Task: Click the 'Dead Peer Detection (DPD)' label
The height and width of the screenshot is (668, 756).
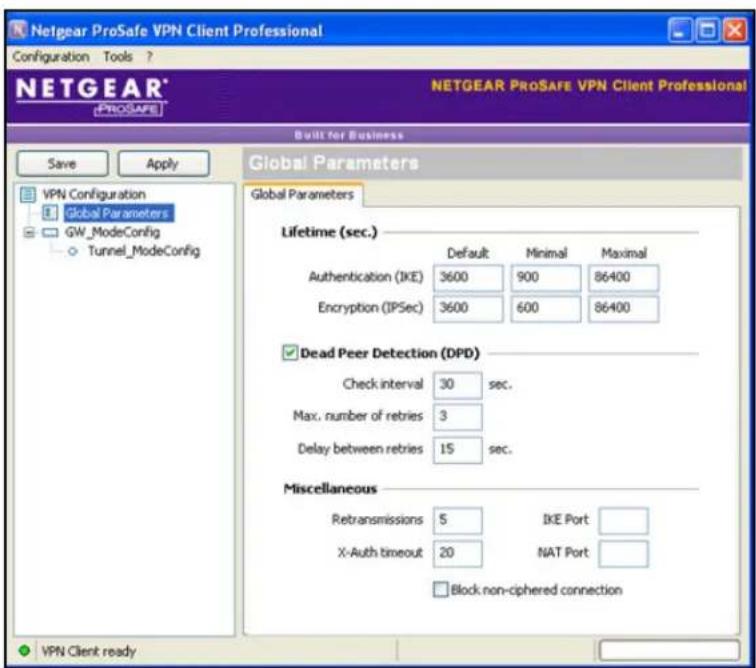Action: [x=390, y=353]
